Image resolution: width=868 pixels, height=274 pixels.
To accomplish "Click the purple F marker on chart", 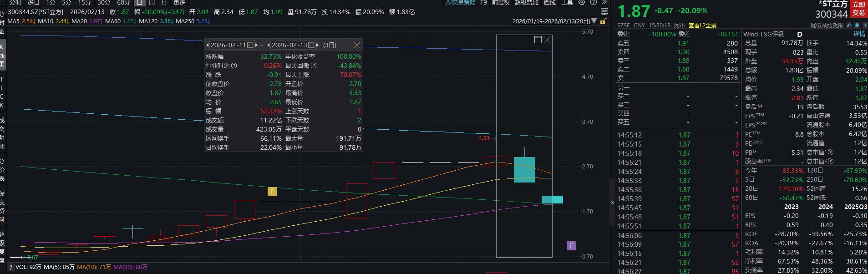I will 571,246.
